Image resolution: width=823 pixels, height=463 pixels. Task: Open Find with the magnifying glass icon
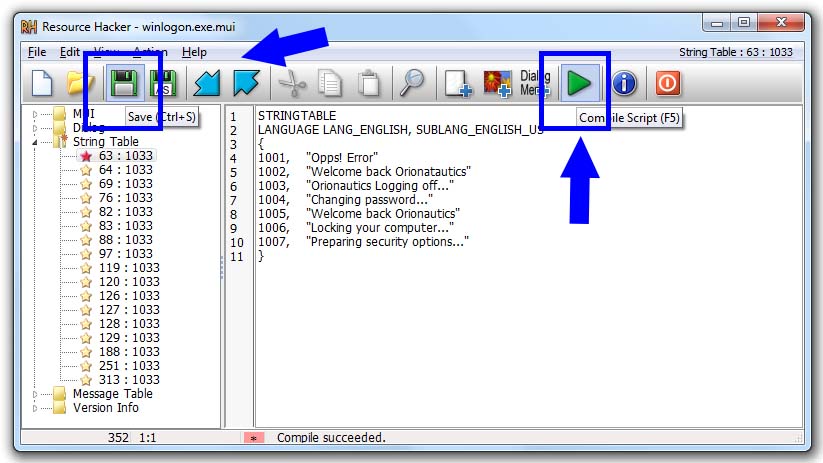point(412,83)
